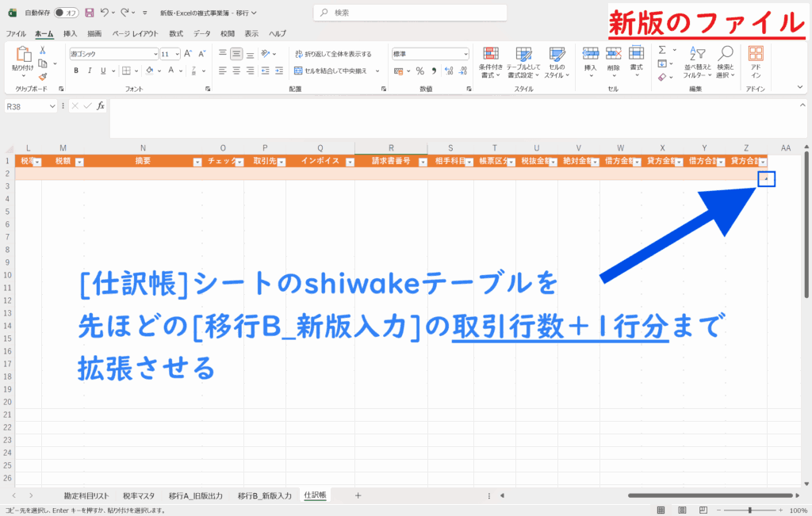Image resolution: width=812 pixels, height=516 pixels.
Task: Open Conditional Formatting (条件付き書式)
Action: pyautogui.click(x=492, y=62)
